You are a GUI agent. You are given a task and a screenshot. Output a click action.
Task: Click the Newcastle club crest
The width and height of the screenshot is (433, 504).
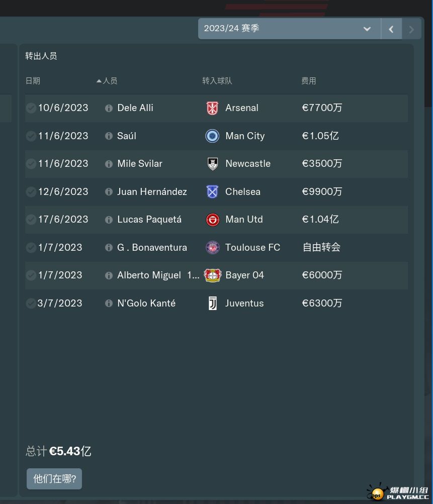click(x=212, y=164)
